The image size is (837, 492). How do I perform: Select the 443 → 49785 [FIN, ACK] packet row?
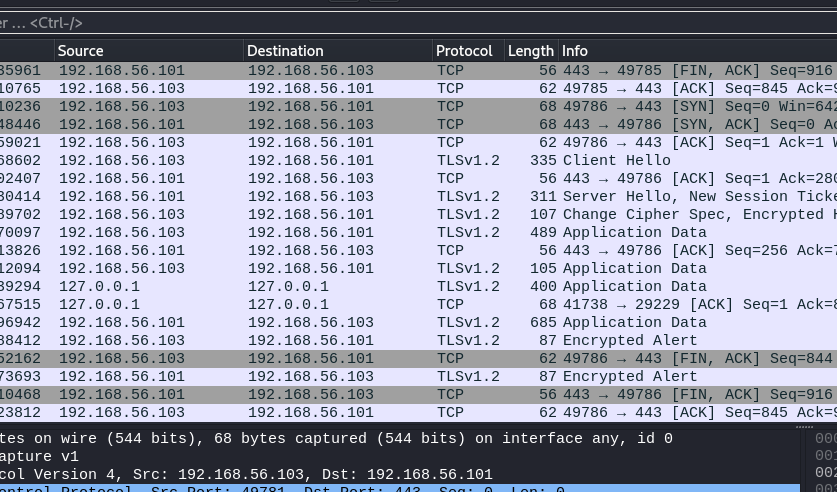(x=418, y=70)
